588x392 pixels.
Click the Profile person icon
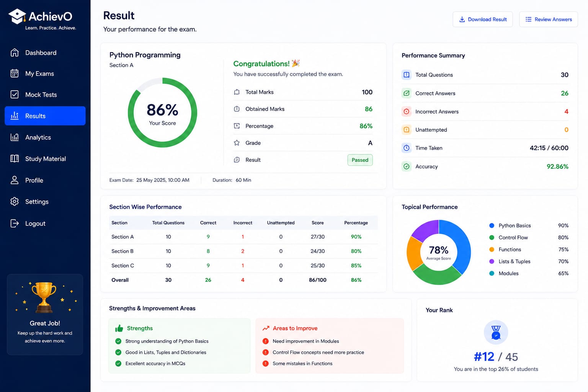pos(15,180)
